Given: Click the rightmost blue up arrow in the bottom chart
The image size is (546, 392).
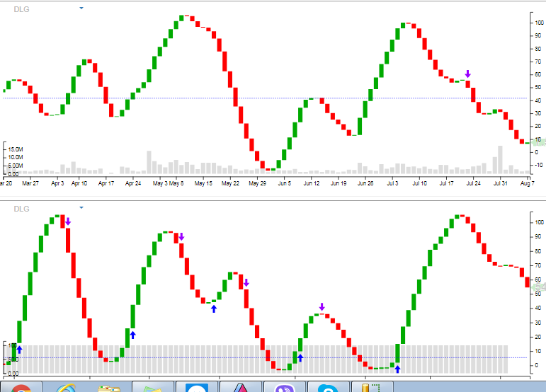Looking at the screenshot, I should tap(397, 369).
